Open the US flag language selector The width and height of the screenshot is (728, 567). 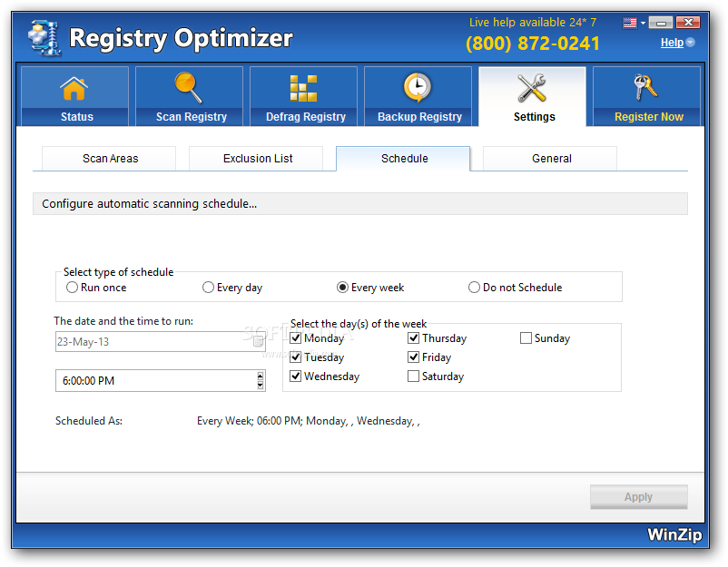click(630, 23)
